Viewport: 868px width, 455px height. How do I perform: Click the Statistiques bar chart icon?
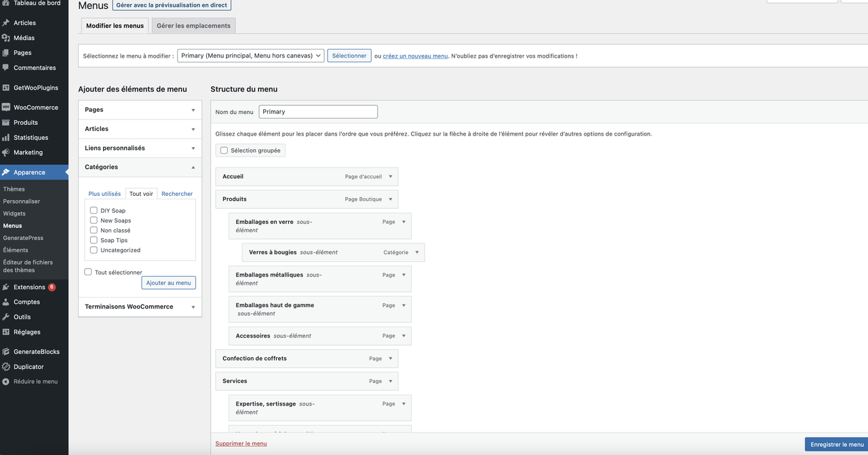tap(6, 138)
